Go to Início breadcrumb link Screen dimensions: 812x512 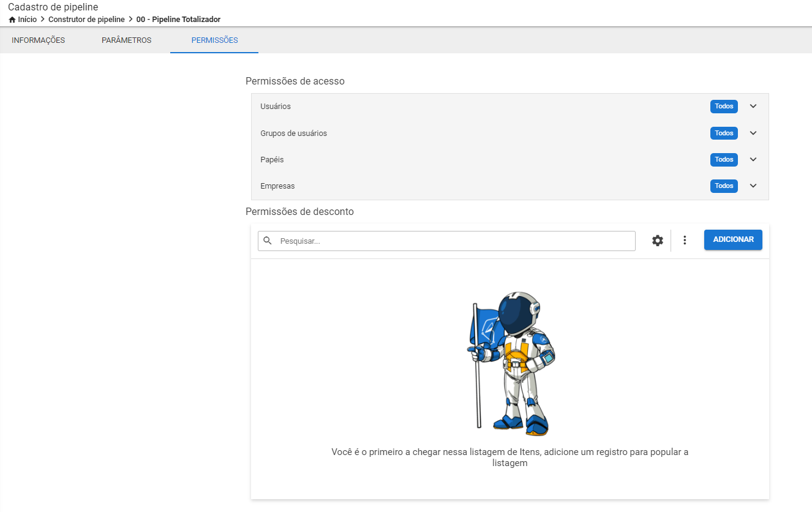[27, 20]
